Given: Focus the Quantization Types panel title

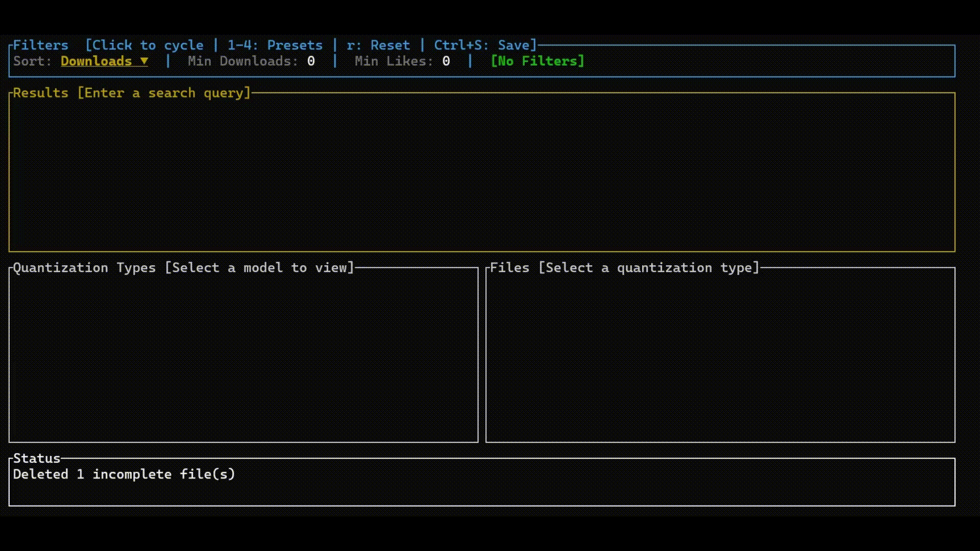Looking at the screenshot, I should (84, 268).
